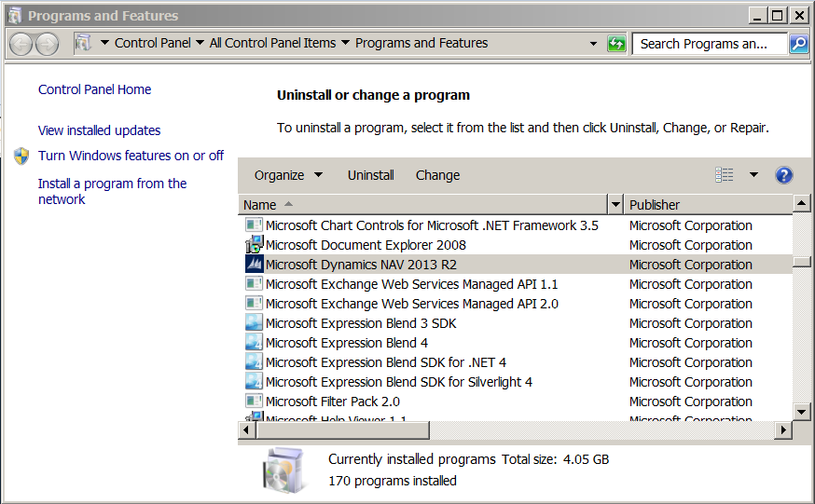Click the Change toolbar button
The image size is (815, 504).
click(437, 175)
